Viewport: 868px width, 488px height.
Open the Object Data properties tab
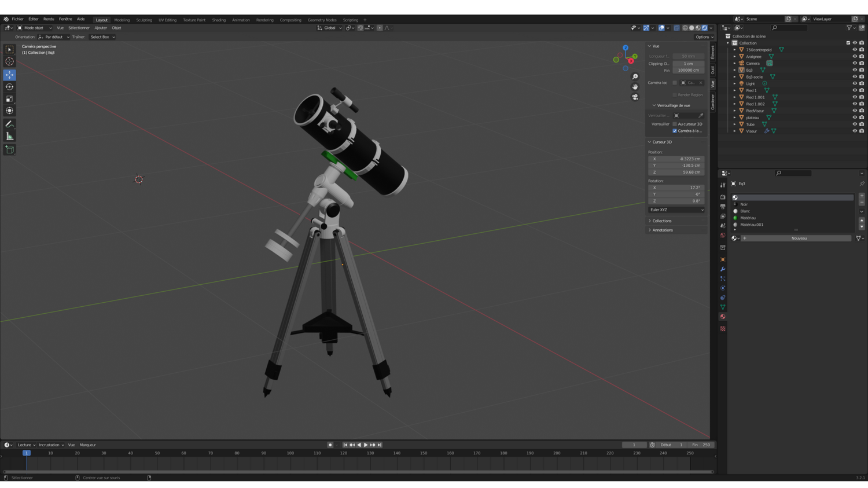(723, 307)
